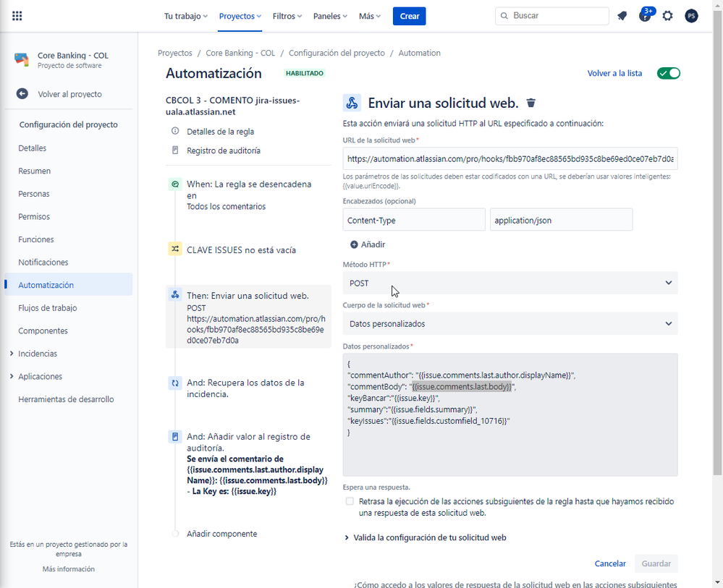Go to Componentes in sidebar
Screen dimensions: 723x588
[43, 331]
